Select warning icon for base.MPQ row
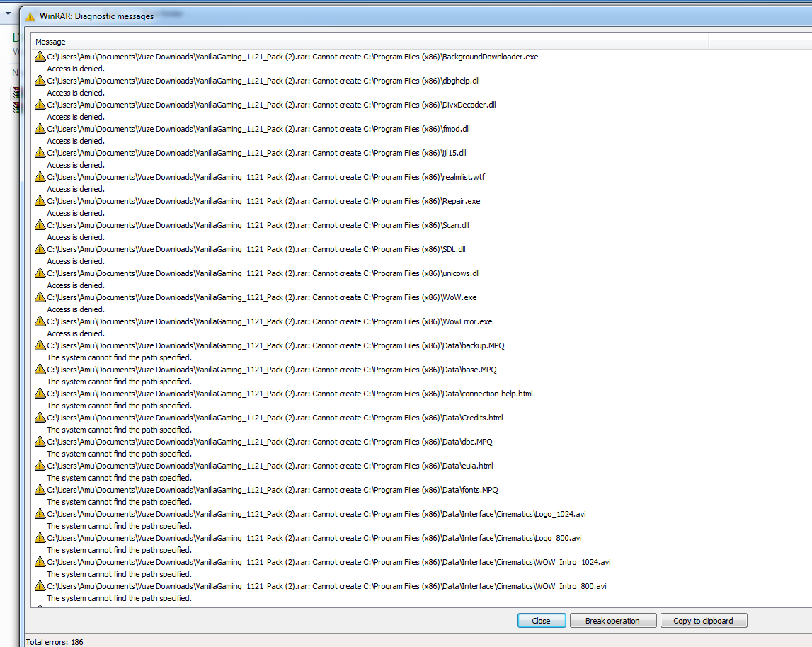812x647 pixels. (40, 369)
